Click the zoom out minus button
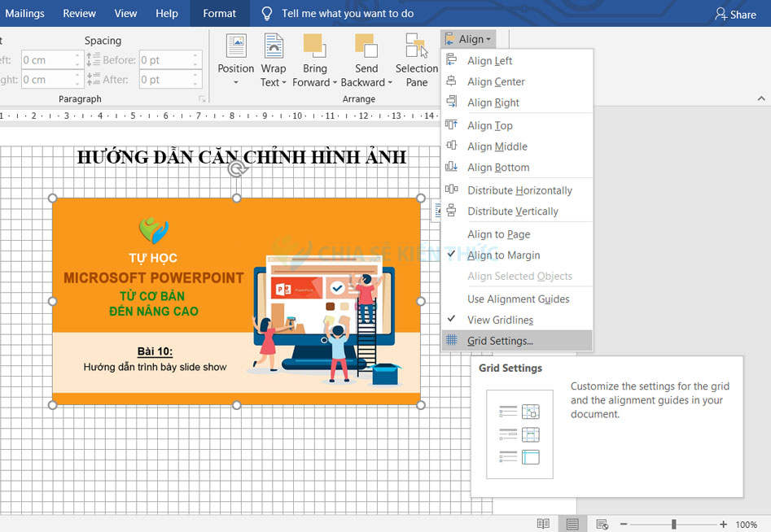This screenshot has width=771, height=532. [624, 524]
